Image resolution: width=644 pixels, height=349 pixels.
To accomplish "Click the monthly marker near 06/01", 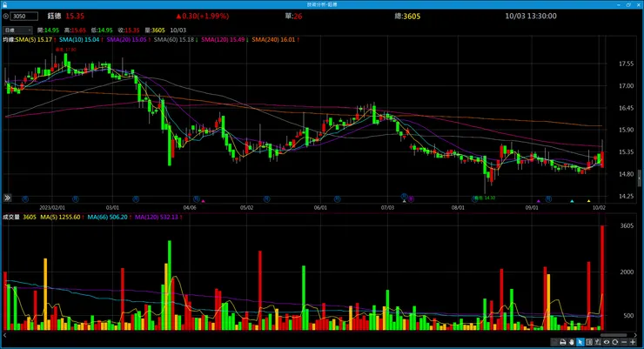I will pyautogui.click(x=337, y=199).
